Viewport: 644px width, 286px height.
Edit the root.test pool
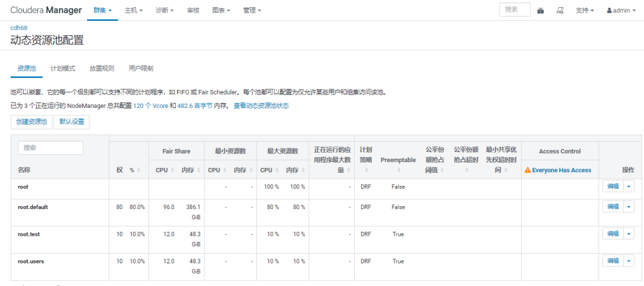(x=613, y=234)
